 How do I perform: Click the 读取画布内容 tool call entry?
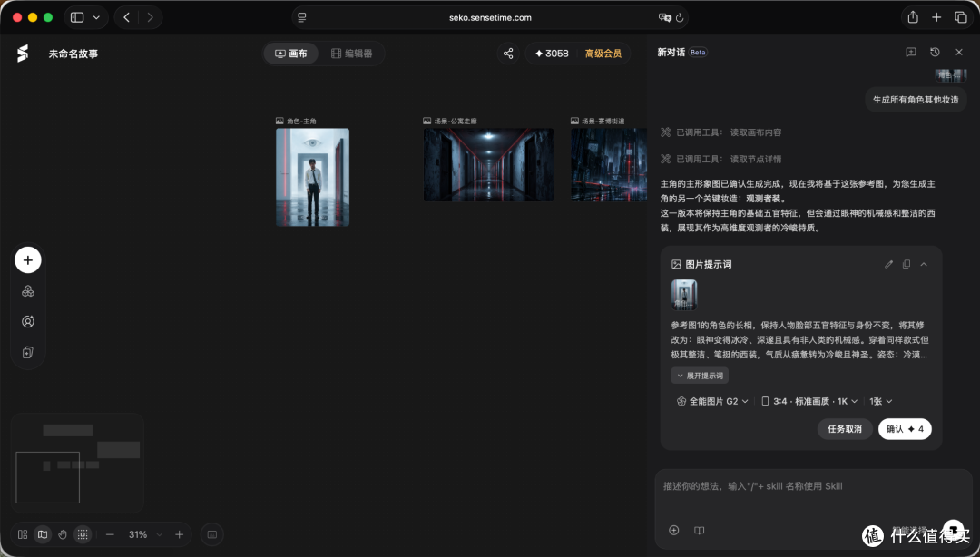(x=721, y=132)
